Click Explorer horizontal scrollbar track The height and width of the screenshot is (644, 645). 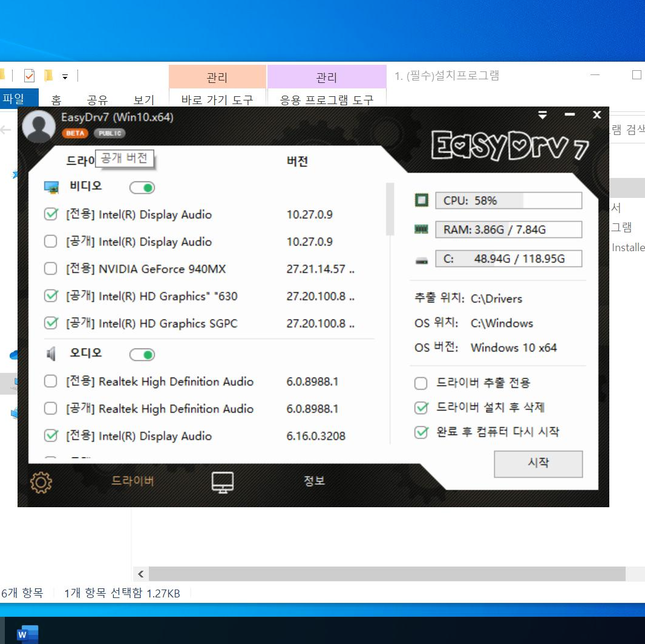point(387,574)
